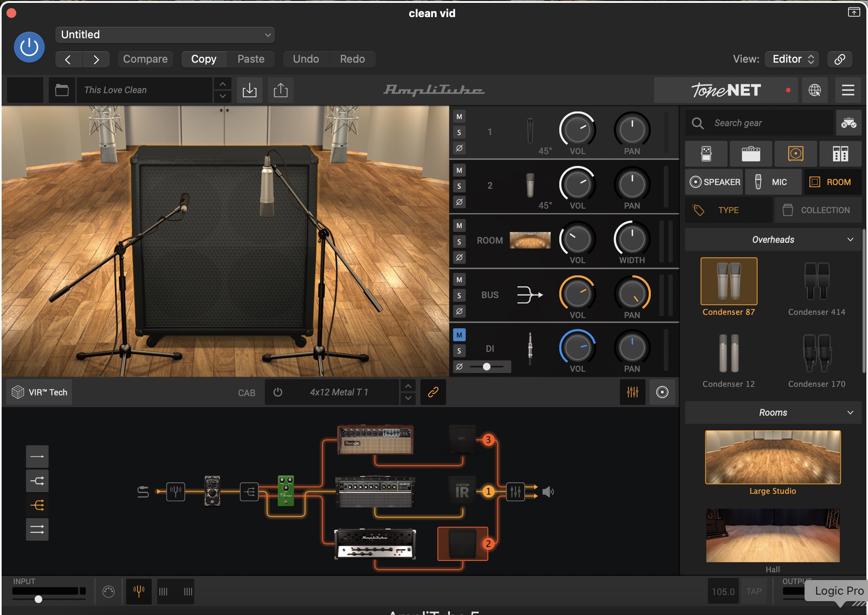Open the 4x12 Metal T 1 cabinet selector
The width and height of the screenshot is (868, 615).
click(339, 392)
